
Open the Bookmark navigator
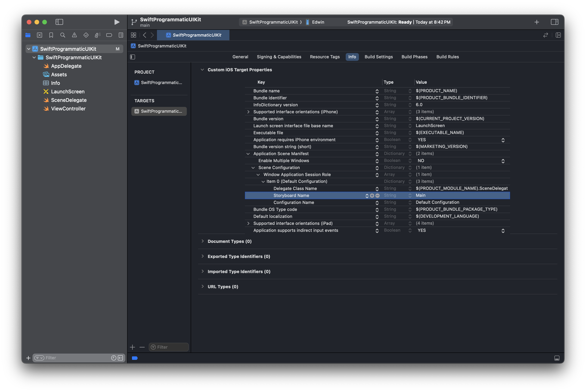click(x=51, y=35)
